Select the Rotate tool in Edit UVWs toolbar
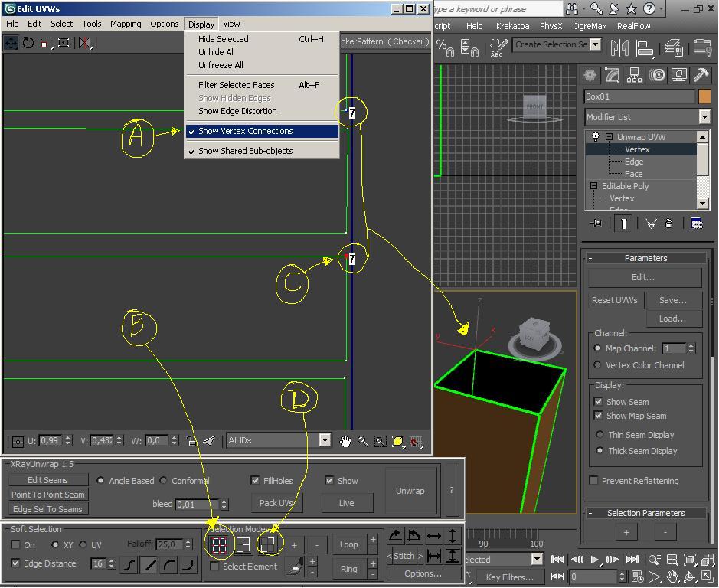 28,43
